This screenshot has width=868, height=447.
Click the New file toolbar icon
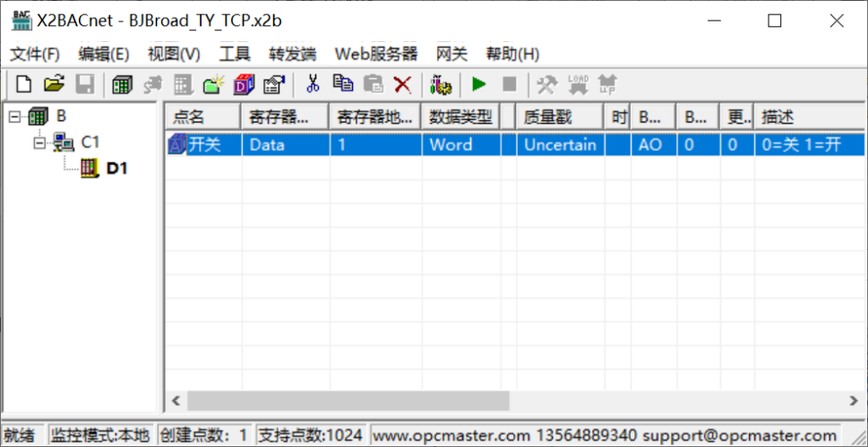click(x=24, y=85)
